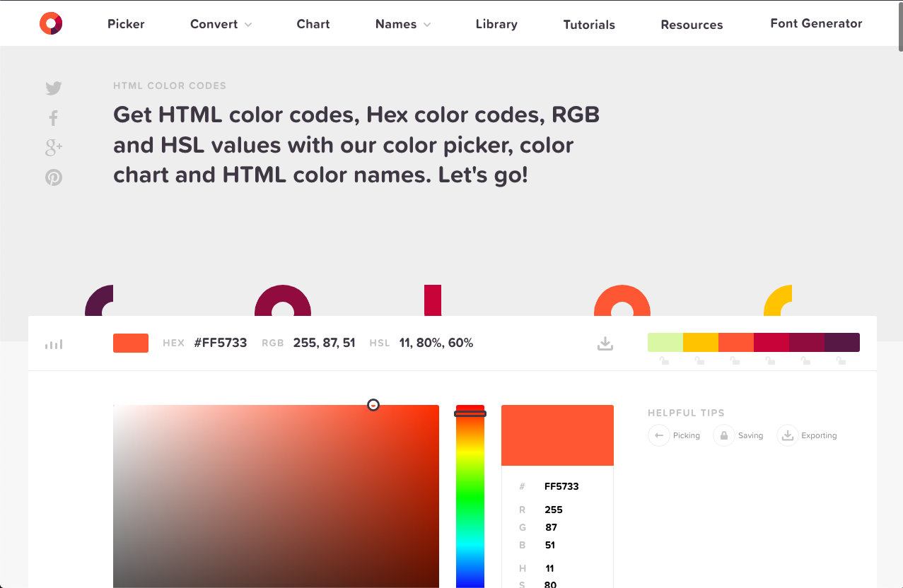Viewport: 903px width, 588px height.
Task: Click the hex code input field FF5733
Action: (x=561, y=486)
